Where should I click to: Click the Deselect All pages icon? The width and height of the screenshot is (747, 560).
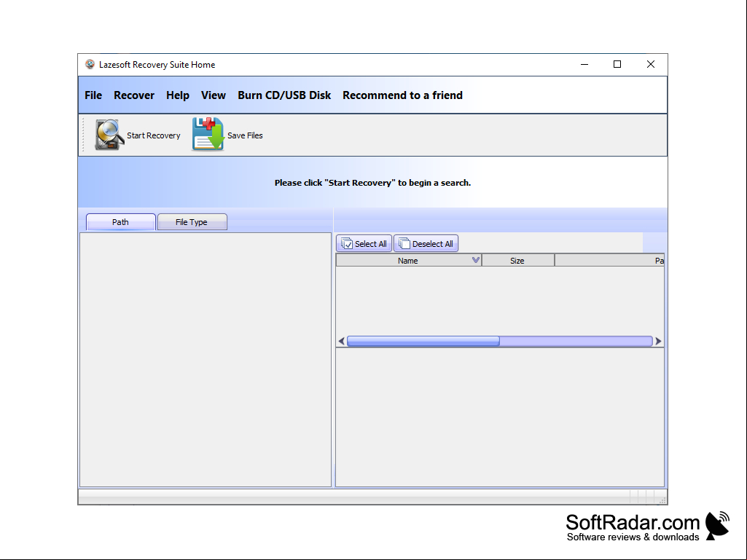point(404,243)
